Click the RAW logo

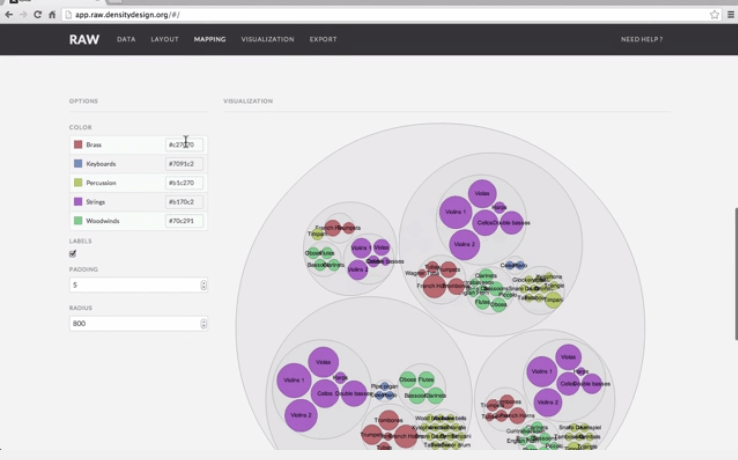click(83, 40)
